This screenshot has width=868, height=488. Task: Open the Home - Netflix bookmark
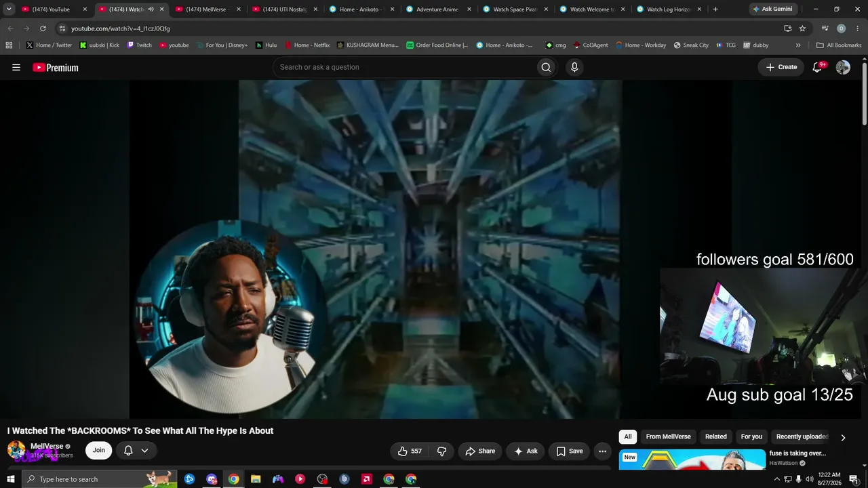tap(307, 45)
